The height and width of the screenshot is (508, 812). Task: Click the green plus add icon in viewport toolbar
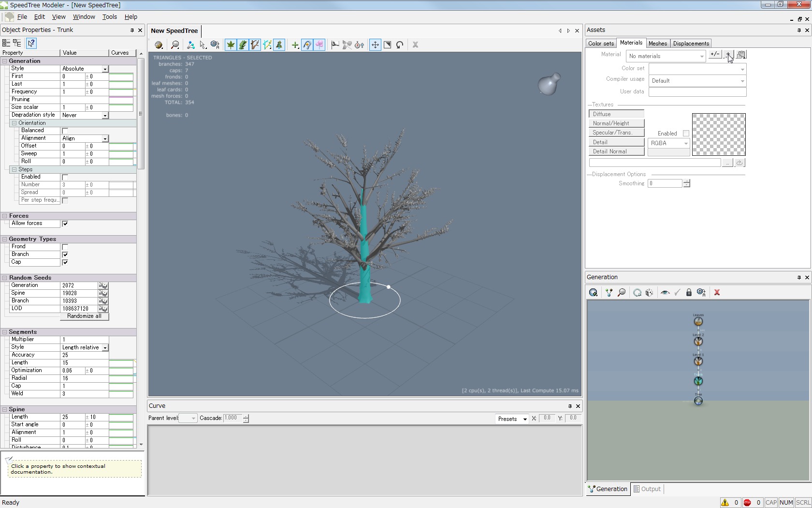(x=295, y=45)
